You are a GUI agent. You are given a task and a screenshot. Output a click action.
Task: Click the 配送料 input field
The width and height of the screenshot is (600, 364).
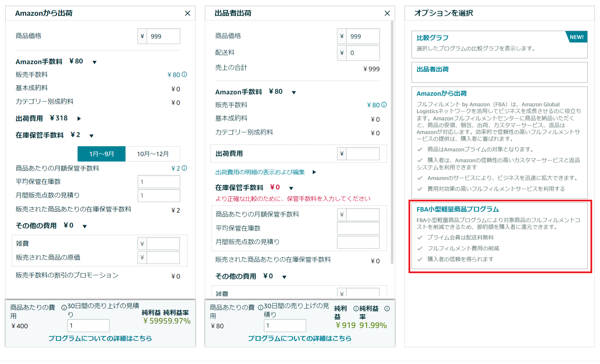(363, 53)
